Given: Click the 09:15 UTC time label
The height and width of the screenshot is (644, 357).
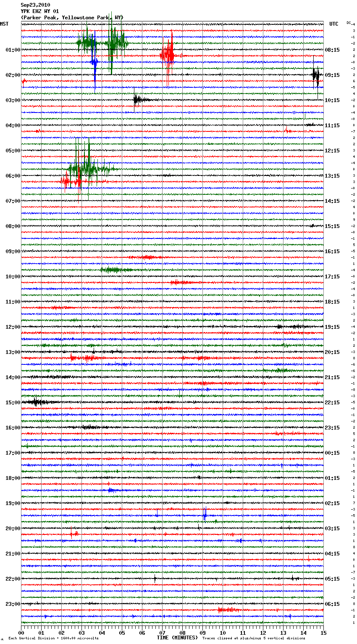Looking at the screenshot, I should pyautogui.click(x=332, y=75).
